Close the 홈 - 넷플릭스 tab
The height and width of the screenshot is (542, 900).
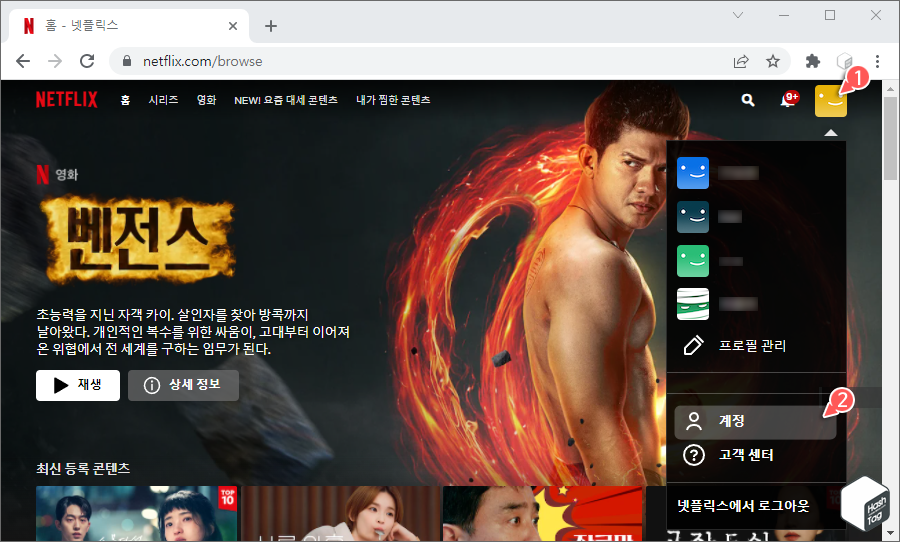click(232, 26)
